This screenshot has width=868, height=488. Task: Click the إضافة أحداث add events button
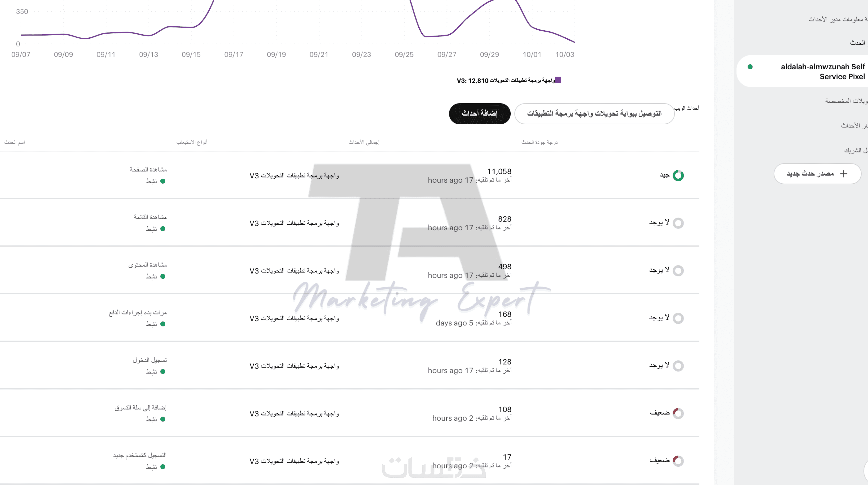(x=480, y=114)
